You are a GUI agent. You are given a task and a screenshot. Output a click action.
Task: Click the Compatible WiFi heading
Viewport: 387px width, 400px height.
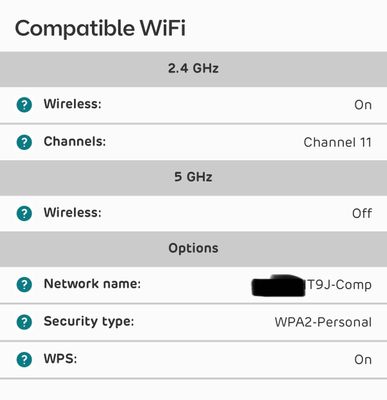[100, 28]
